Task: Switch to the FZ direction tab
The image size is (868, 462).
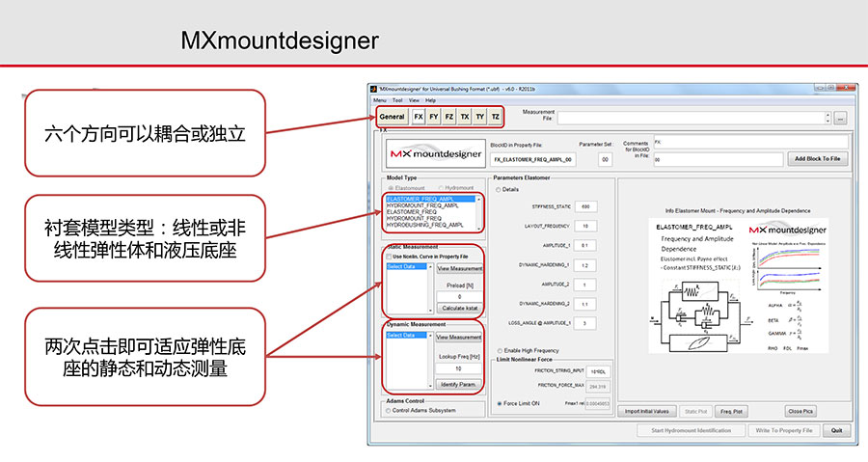Action: tap(448, 117)
